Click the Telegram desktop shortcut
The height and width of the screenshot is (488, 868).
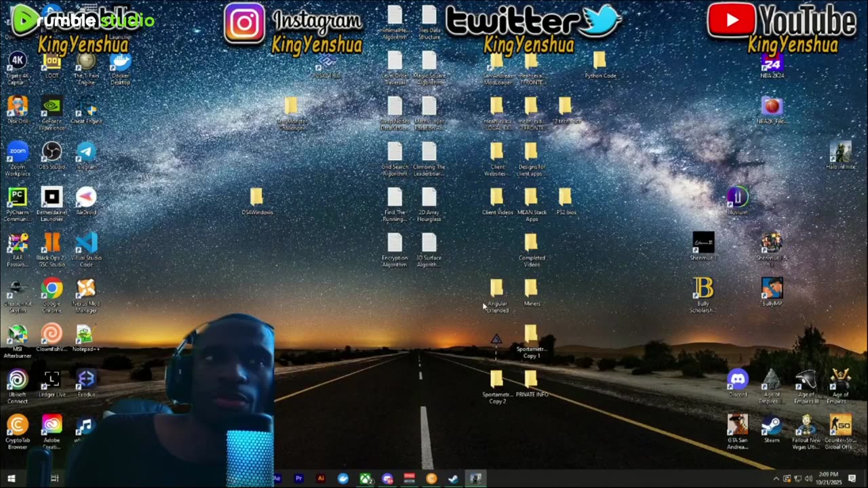pos(86,156)
